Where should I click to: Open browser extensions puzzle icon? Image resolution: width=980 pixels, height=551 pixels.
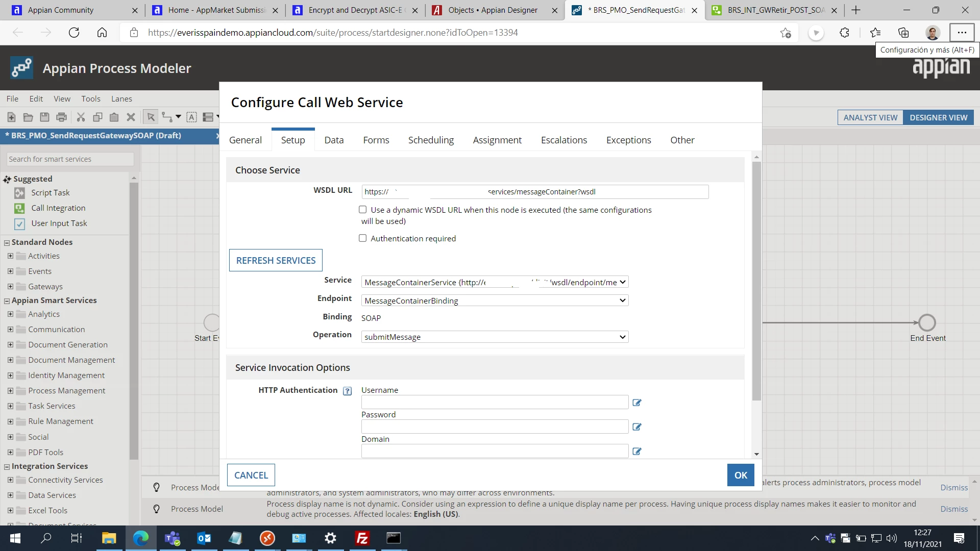[x=844, y=33]
